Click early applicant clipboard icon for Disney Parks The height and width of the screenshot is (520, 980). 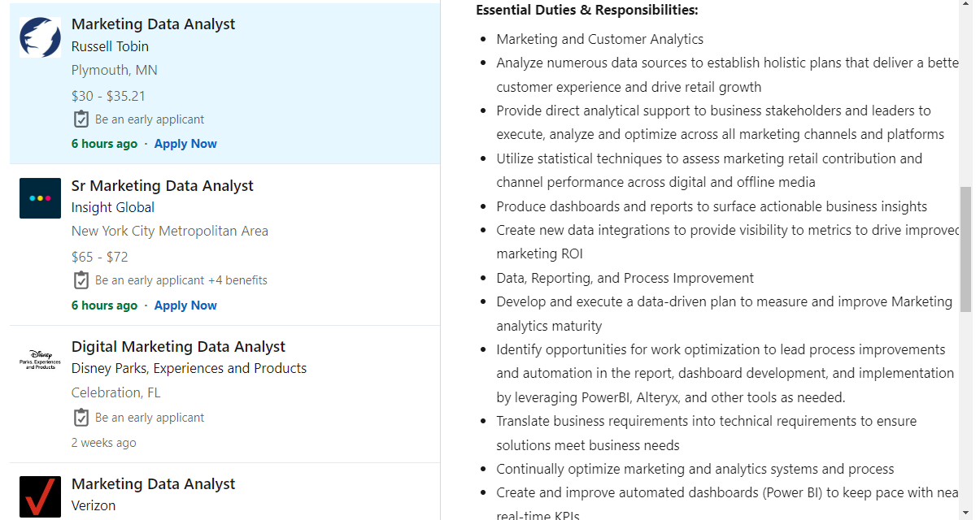[x=81, y=418]
